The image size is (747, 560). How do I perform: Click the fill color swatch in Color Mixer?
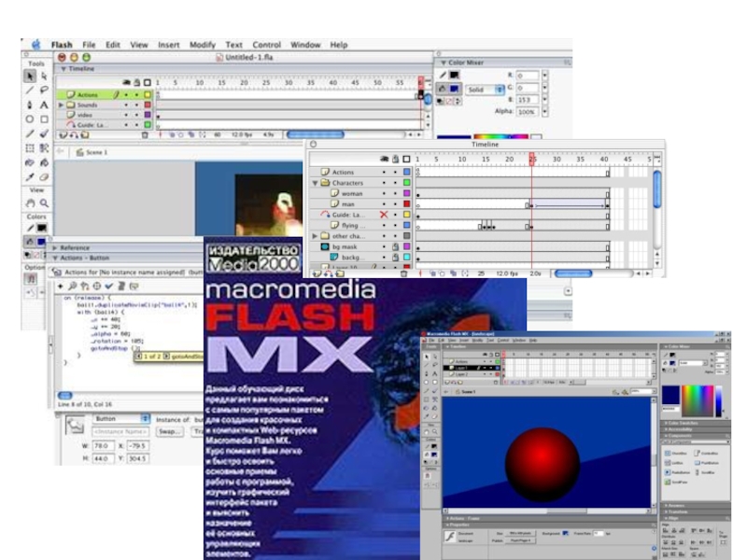point(455,90)
